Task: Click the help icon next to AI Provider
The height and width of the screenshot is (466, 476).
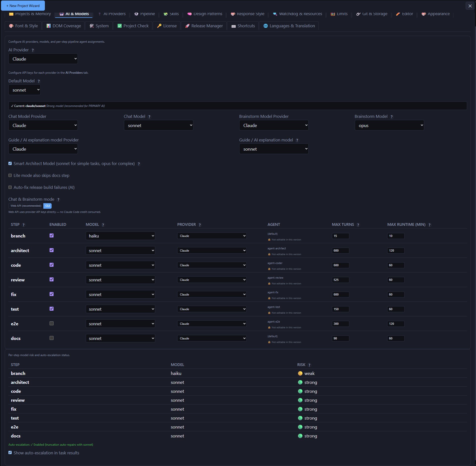Action: 33,50
